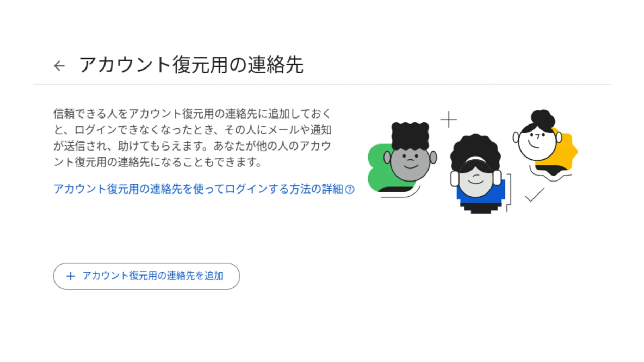Click アカウント復元用の連絡先を追加 button
This screenshot has height=362, width=644.
147,276
